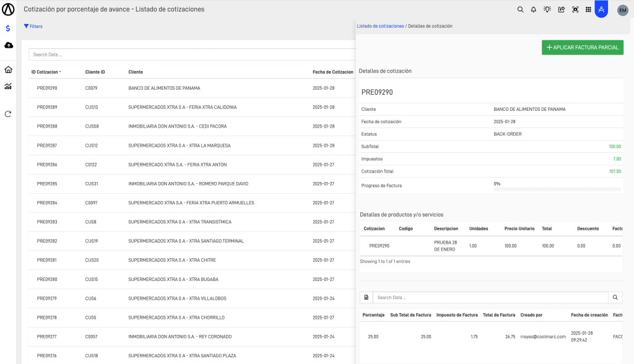Focus the invoice Search Data field
This screenshot has height=364, width=634.
click(490, 297)
